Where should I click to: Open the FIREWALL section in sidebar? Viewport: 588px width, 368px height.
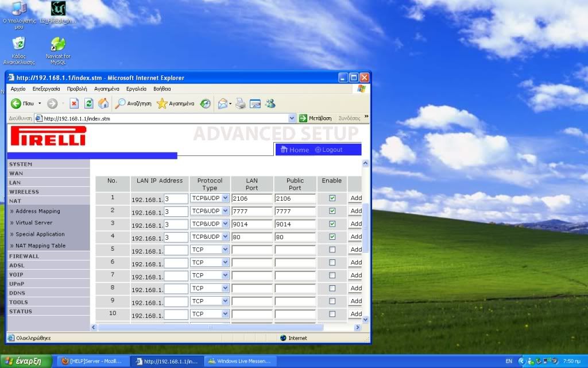coord(24,256)
